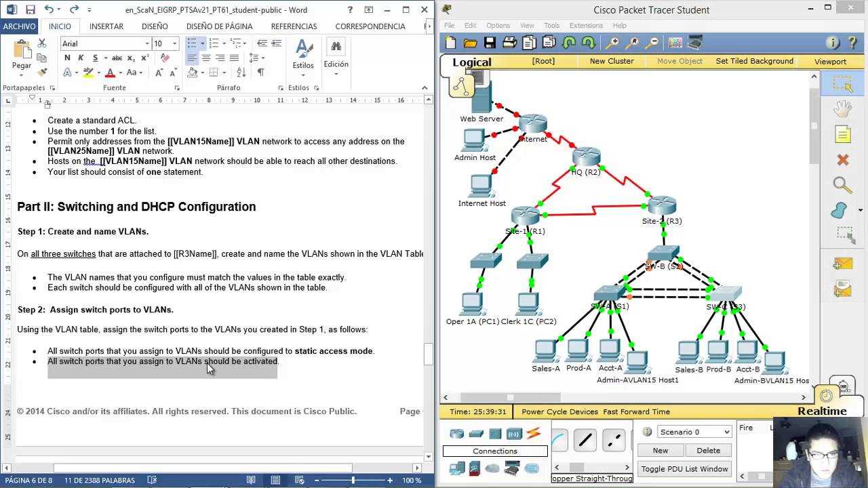Redo the action in Word's quick access bar
The width and height of the screenshot is (868, 488).
click(x=74, y=9)
